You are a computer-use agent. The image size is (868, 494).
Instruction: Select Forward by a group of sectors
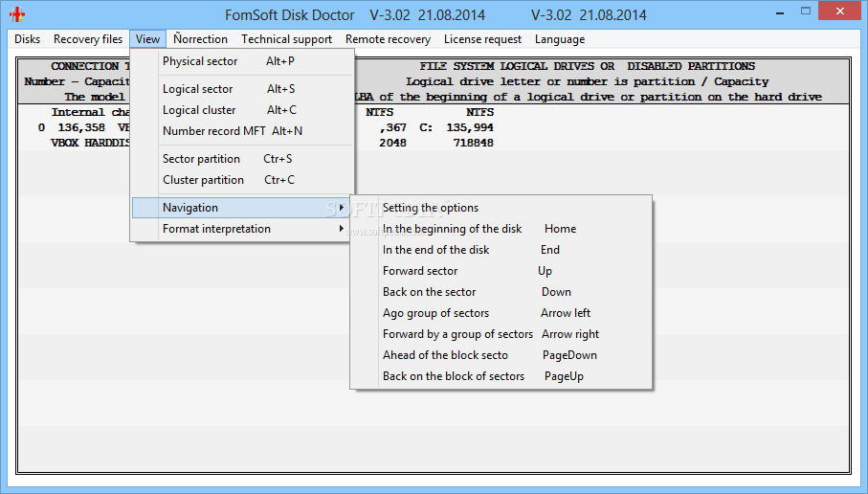tap(501, 334)
